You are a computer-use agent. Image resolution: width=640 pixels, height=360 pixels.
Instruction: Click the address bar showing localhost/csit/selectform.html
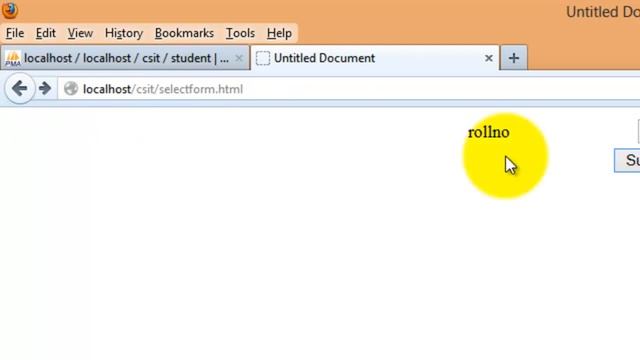coord(349,89)
